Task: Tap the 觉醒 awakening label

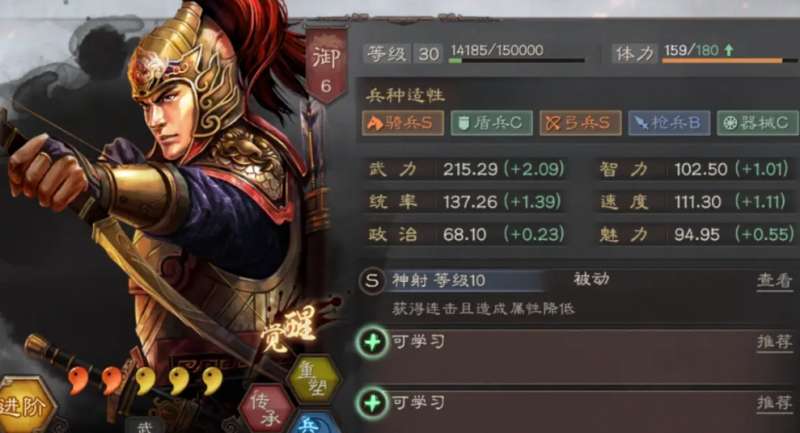Action: [x=288, y=330]
